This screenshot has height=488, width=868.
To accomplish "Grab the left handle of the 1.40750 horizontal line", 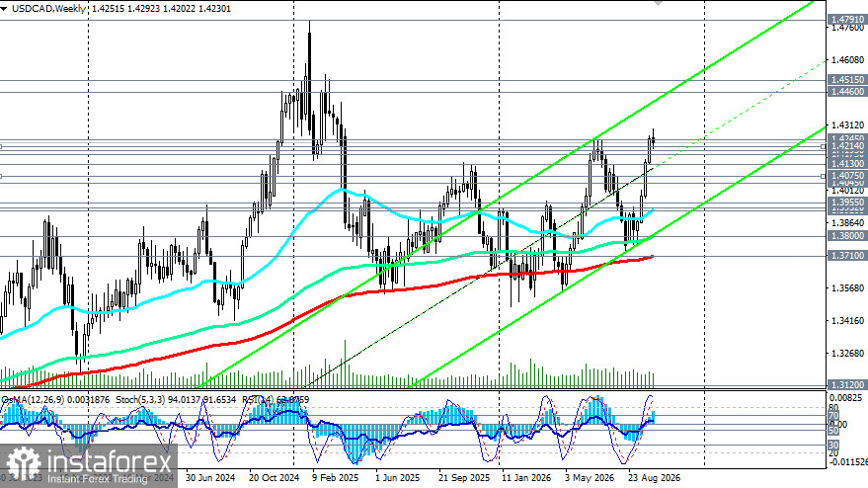I will pyautogui.click(x=1, y=176).
